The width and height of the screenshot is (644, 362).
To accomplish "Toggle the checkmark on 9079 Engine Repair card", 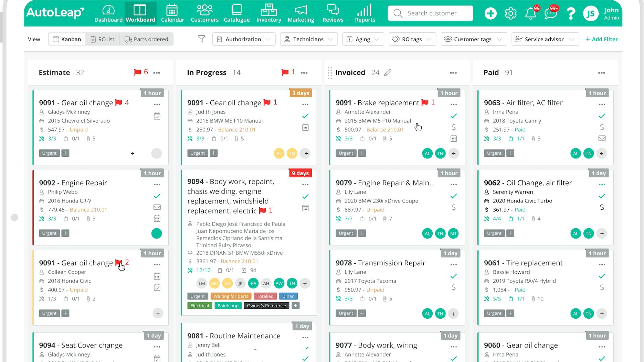I will [454, 196].
